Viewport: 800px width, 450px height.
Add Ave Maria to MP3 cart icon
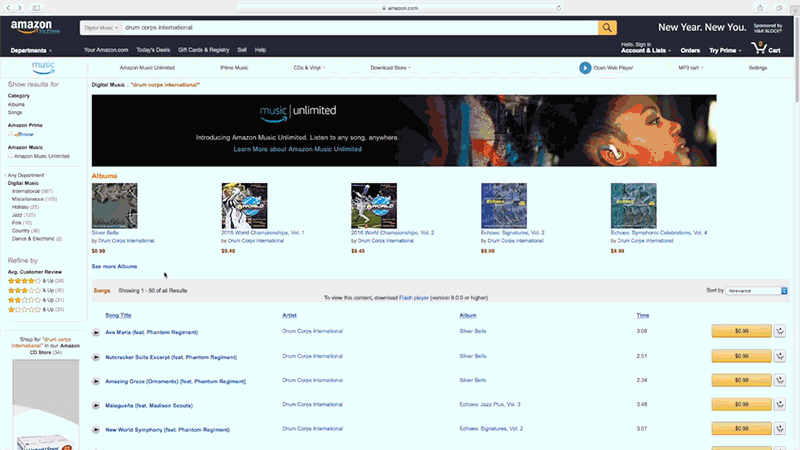[x=780, y=331]
